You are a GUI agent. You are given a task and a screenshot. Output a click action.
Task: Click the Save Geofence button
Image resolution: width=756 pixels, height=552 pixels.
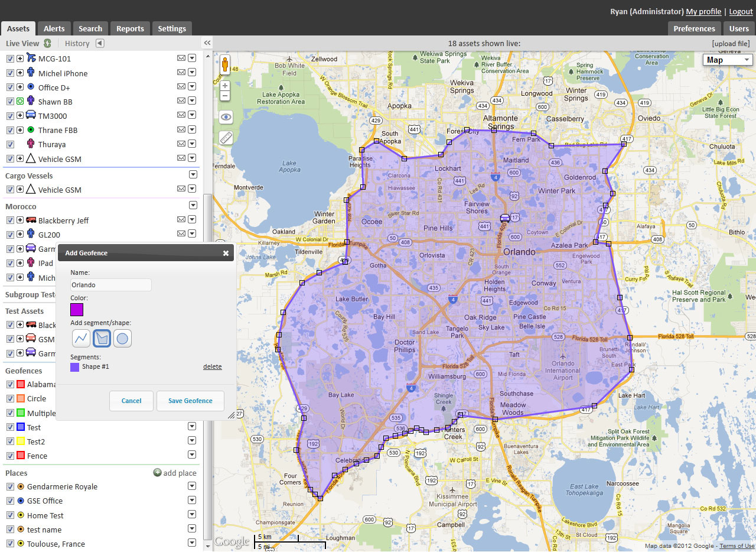(190, 401)
